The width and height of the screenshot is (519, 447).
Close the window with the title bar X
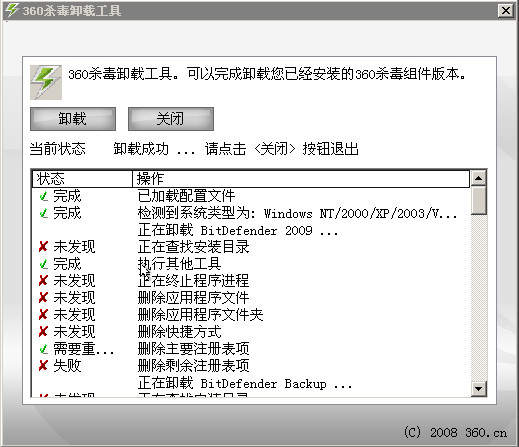(506, 11)
